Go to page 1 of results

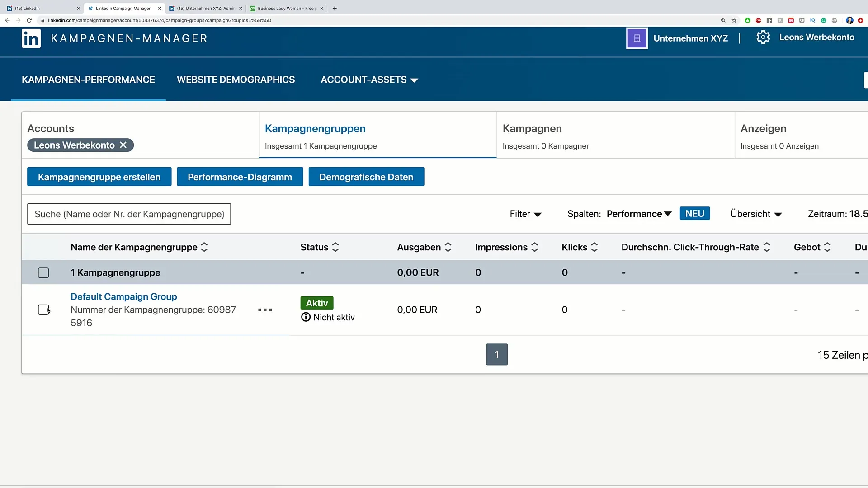coord(496,355)
